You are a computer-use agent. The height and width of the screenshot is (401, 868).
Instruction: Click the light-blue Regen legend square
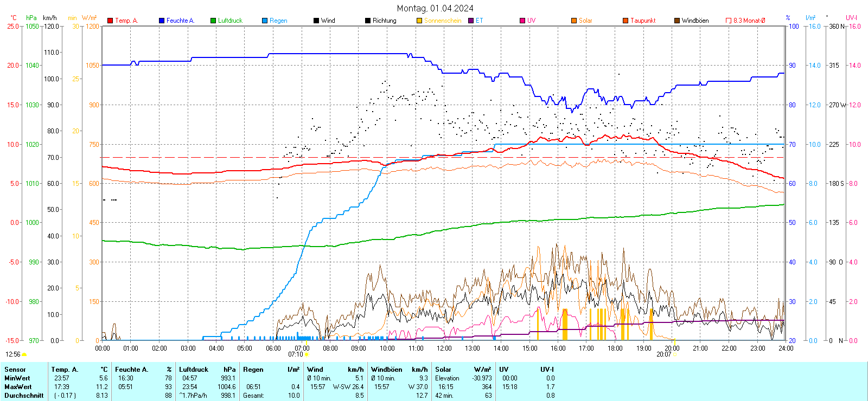(265, 21)
